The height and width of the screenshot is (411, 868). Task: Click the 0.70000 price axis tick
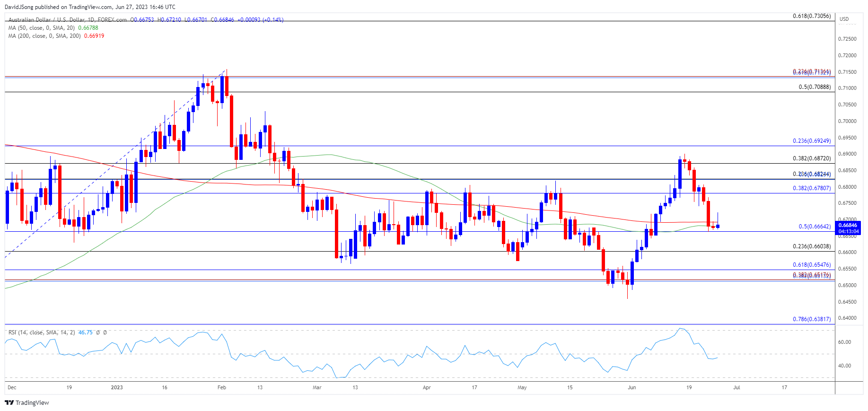coord(847,121)
